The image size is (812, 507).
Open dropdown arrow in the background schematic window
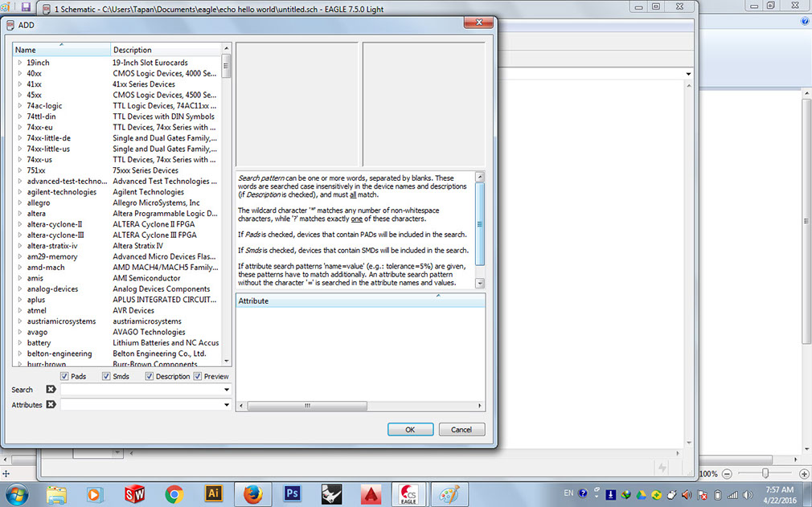[688, 74]
